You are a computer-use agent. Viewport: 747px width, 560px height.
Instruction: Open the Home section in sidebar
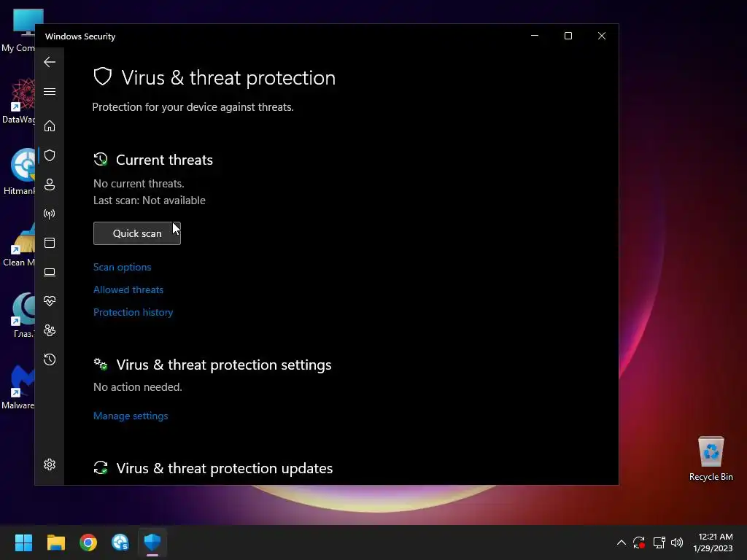click(x=50, y=125)
